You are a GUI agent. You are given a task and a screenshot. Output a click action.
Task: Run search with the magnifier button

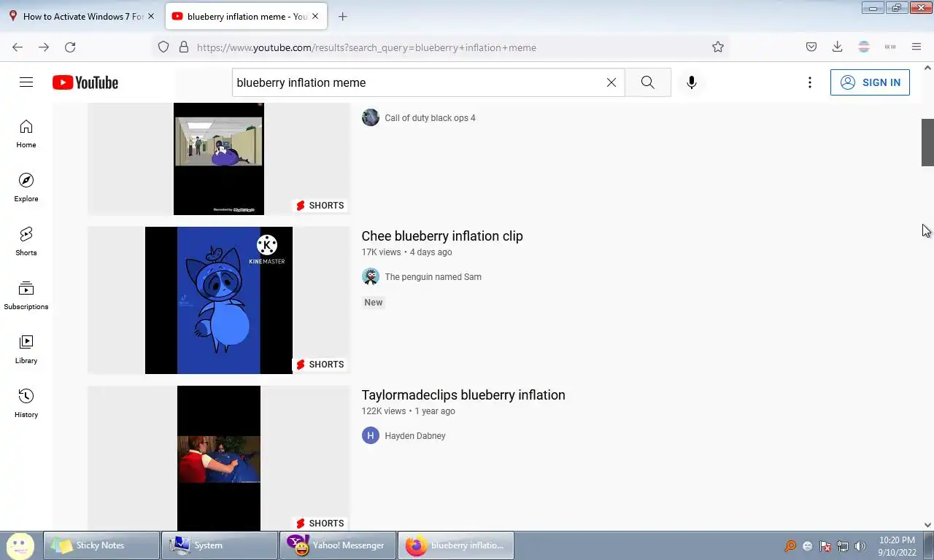click(x=647, y=82)
